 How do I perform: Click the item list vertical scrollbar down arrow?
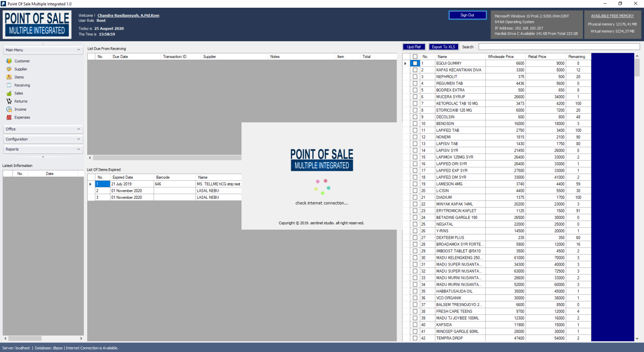[637, 338]
